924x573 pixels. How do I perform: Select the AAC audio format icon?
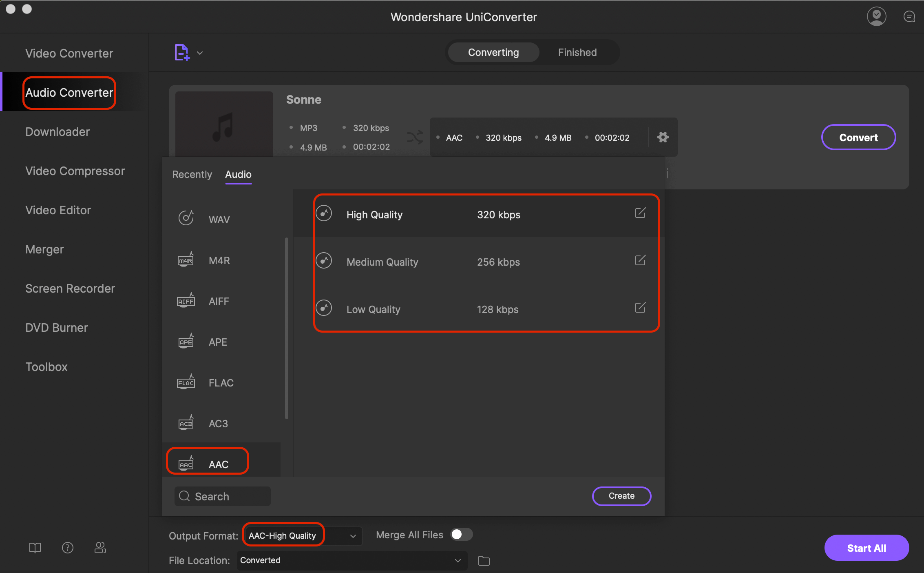click(186, 463)
